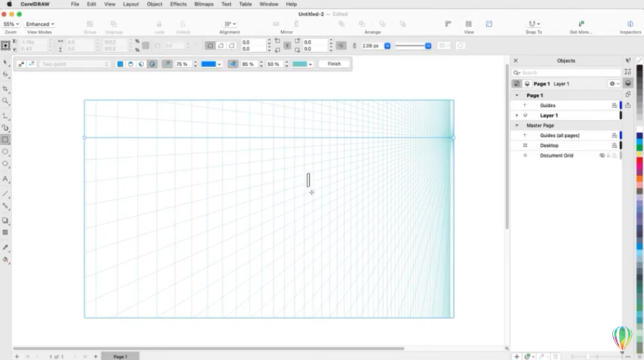644x360 pixels.
Task: Select the Drop Shadow tool
Action: point(5,220)
